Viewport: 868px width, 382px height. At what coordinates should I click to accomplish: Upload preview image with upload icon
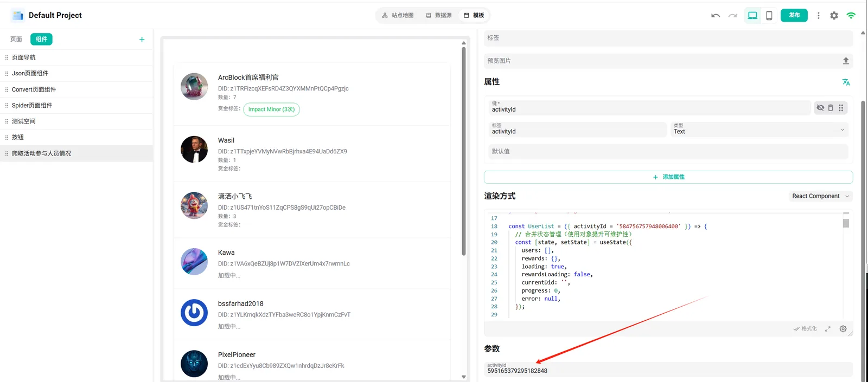846,61
